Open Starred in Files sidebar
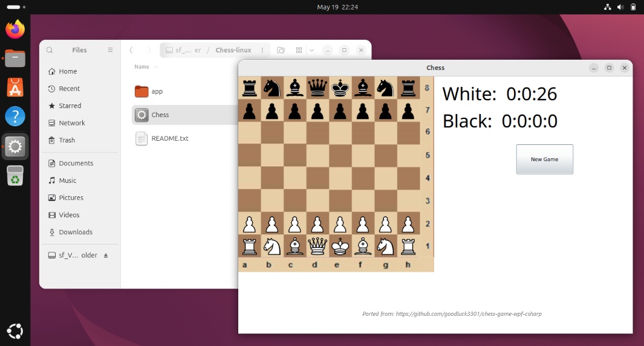644x346 pixels. coord(80,106)
